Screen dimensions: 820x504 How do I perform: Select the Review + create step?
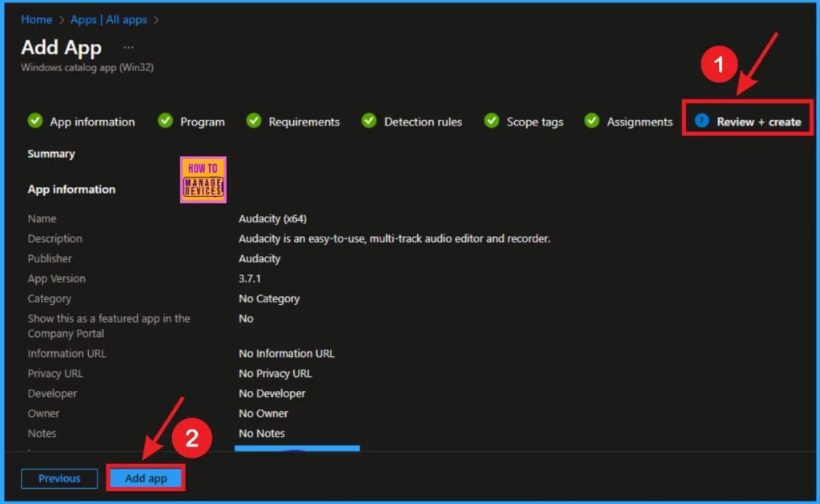pyautogui.click(x=758, y=122)
